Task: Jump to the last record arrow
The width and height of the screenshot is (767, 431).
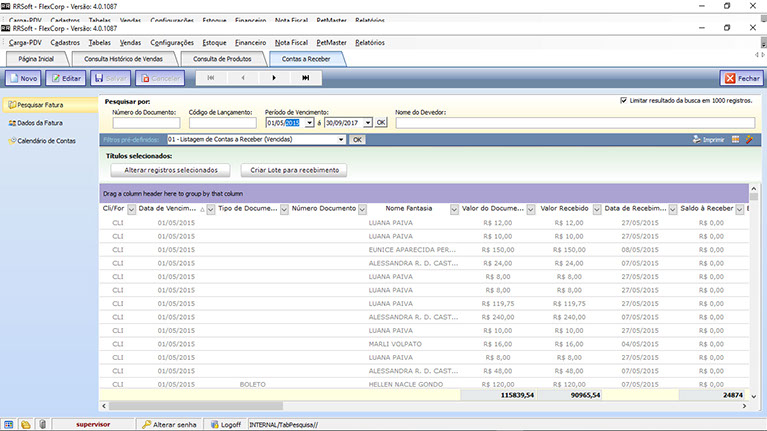Action: [305, 78]
